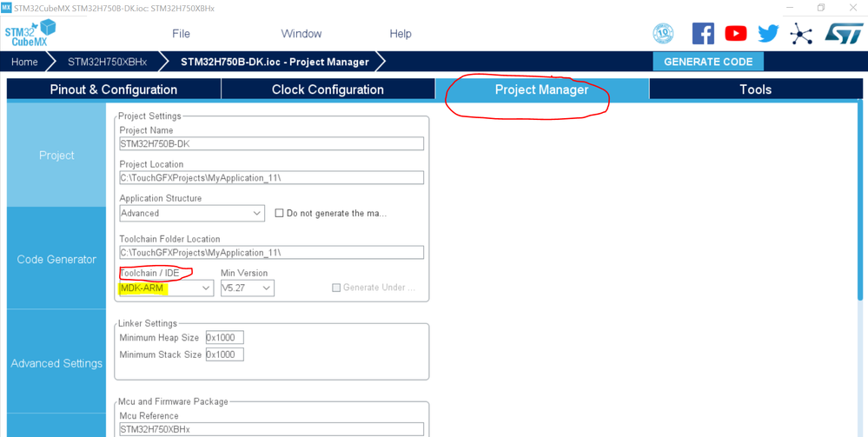This screenshot has width=868, height=437.
Task: Open the 10-year anniversary badge icon
Action: pyautogui.click(x=663, y=34)
